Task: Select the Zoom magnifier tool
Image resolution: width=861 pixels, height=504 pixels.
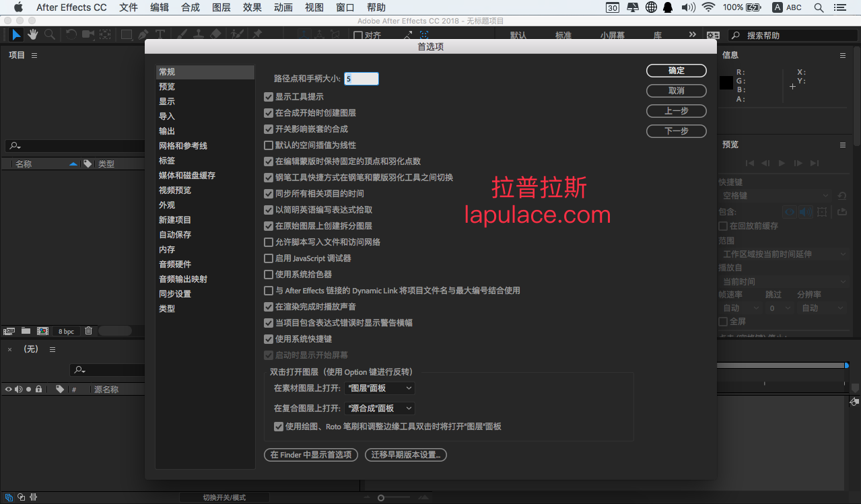Action: pyautogui.click(x=50, y=34)
